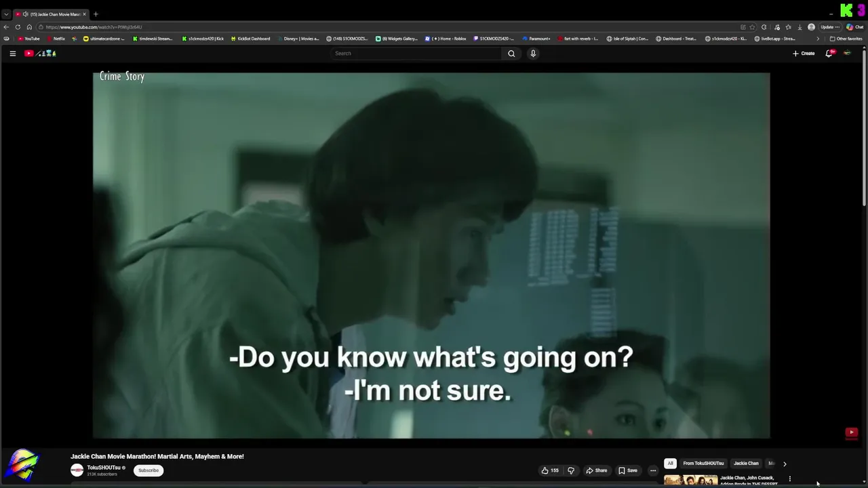This screenshot has width=868, height=488.
Task: Open browser downloads icon
Action: [800, 27]
